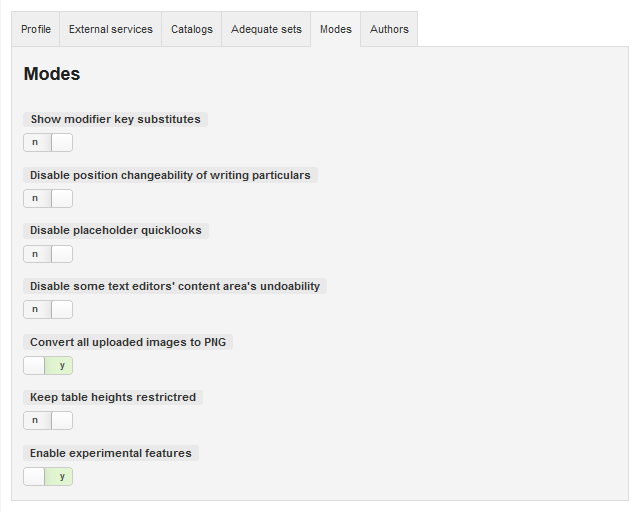
Task: Select the Catalogs tab
Action: coord(192,29)
